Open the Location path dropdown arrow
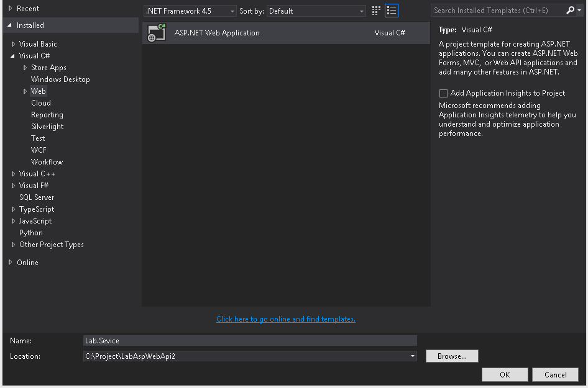This screenshot has width=588, height=388. click(x=413, y=356)
